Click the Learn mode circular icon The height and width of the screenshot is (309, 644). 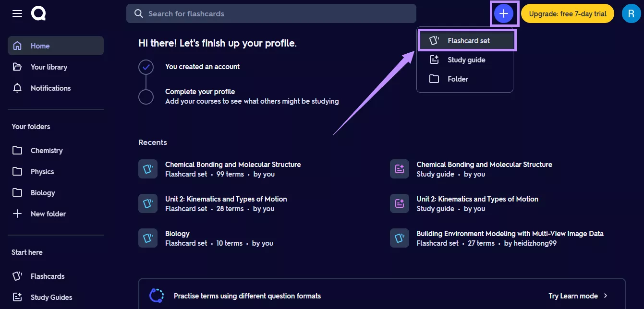pos(157,296)
